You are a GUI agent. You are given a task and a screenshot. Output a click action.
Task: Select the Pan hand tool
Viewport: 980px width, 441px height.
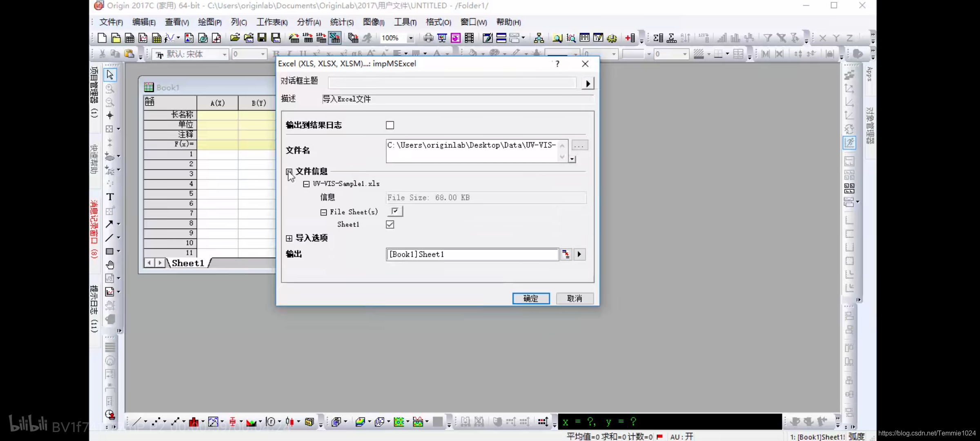110,265
